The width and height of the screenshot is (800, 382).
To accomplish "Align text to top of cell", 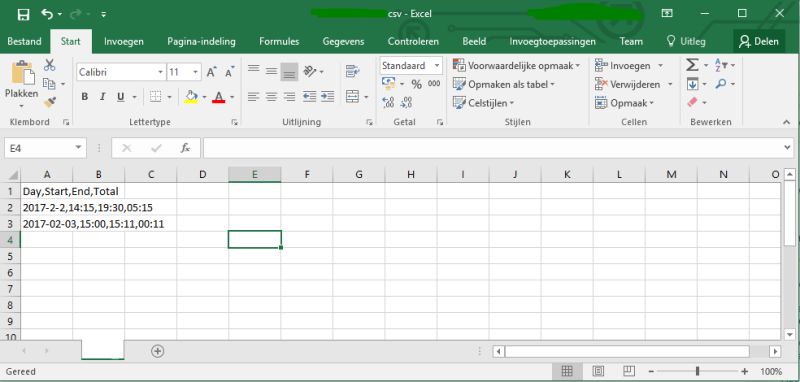I will click(254, 69).
